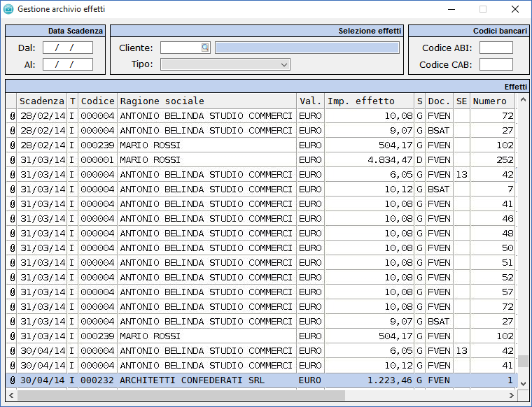532x407 pixels.
Task: Click Numero 46 cell
Action: pyautogui.click(x=493, y=219)
